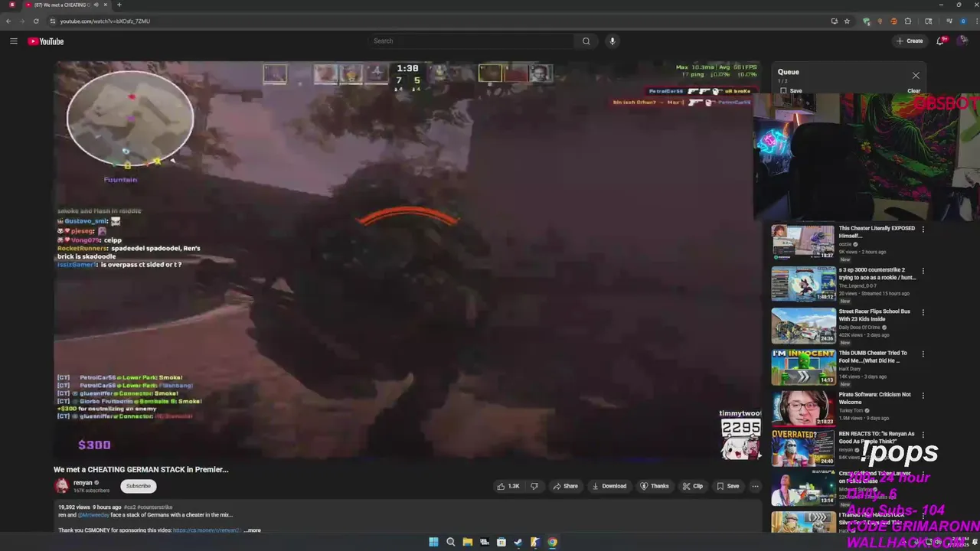Share this video
Image resolution: width=980 pixels, height=551 pixels.
[566, 486]
